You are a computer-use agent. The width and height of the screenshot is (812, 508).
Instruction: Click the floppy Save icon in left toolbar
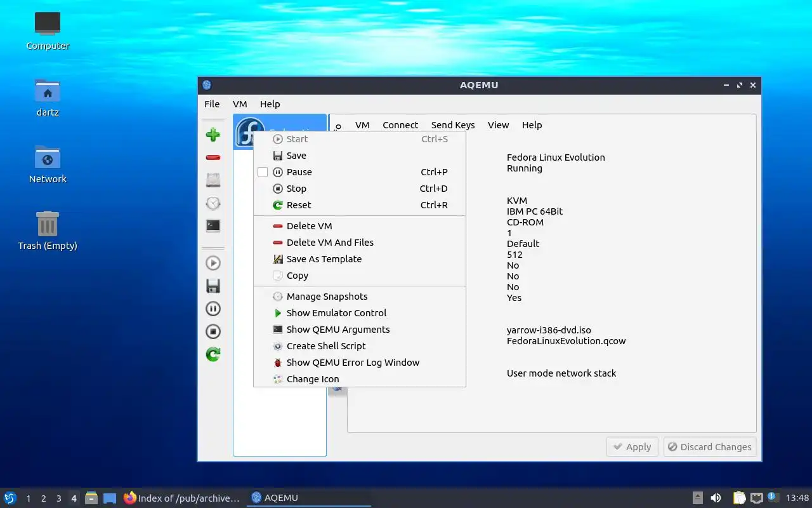coord(213,286)
